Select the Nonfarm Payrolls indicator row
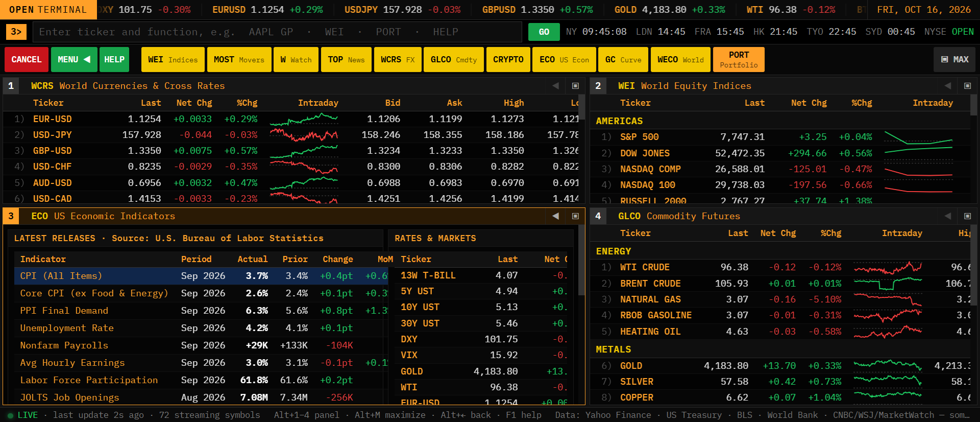Image resolution: width=980 pixels, height=422 pixels. [201, 345]
